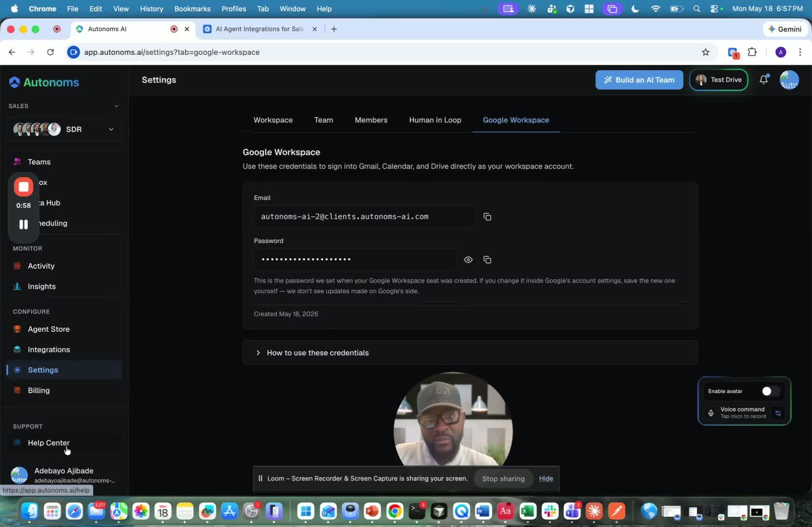Click the password field
Screen dimensions: 812x527
click(x=355, y=260)
